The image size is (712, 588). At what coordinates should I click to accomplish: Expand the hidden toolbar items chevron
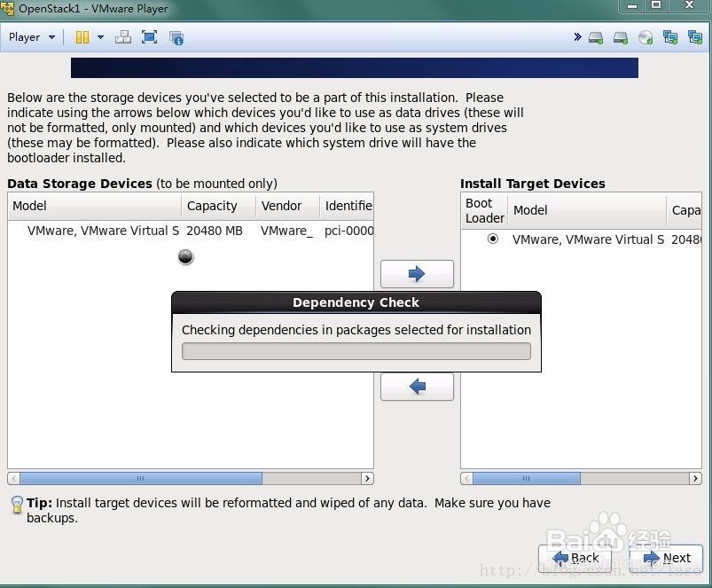578,36
